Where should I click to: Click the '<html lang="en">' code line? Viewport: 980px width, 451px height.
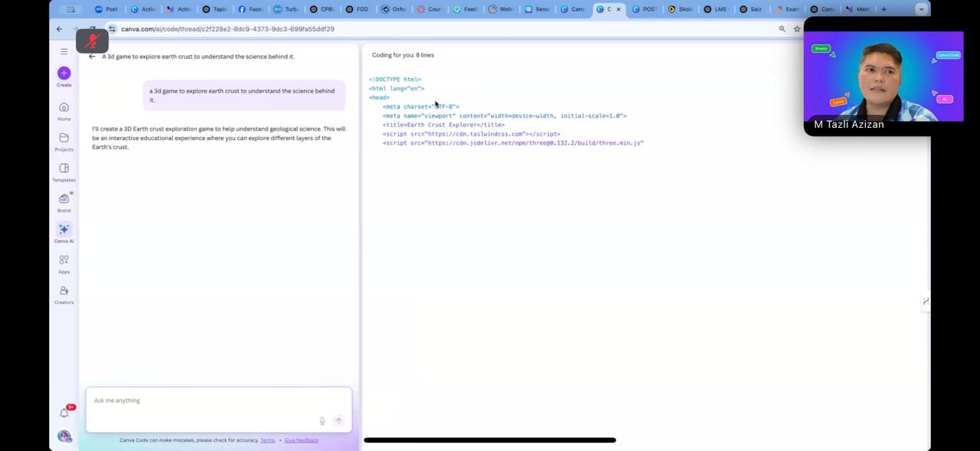point(397,88)
